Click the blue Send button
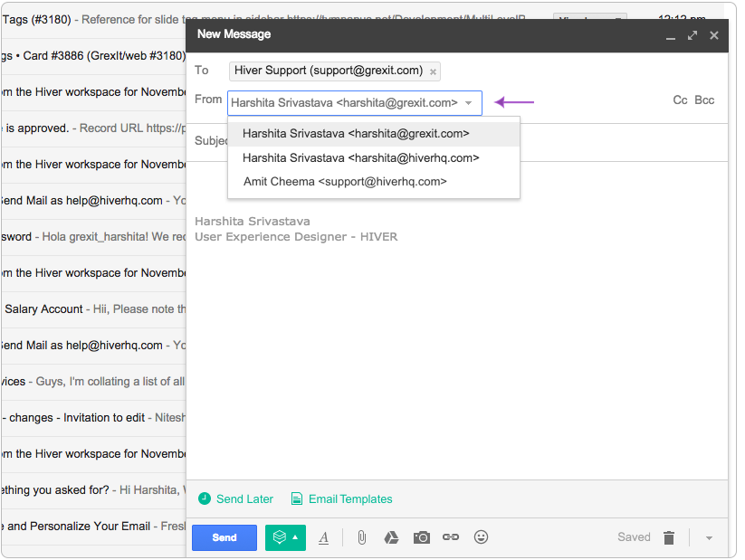The width and height of the screenshot is (745, 560). pyautogui.click(x=224, y=537)
